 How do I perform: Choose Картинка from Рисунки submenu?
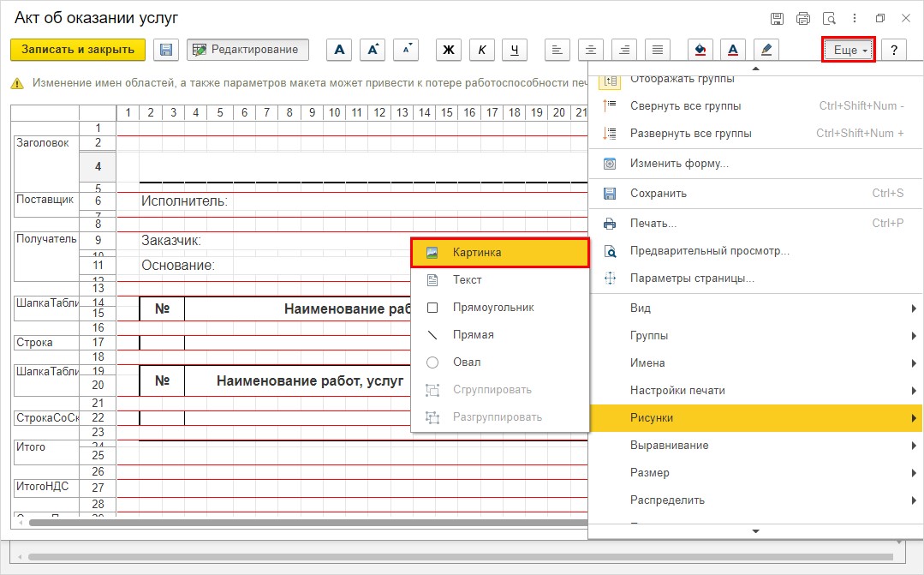coord(500,253)
